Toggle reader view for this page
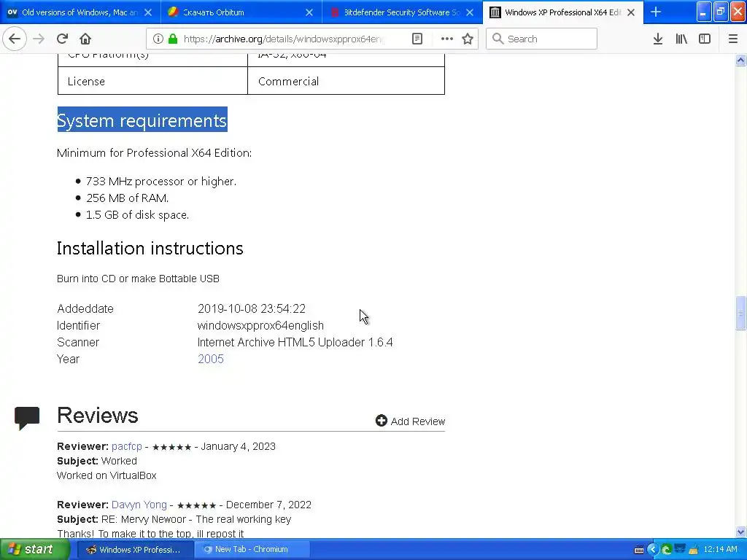 pyautogui.click(x=417, y=39)
